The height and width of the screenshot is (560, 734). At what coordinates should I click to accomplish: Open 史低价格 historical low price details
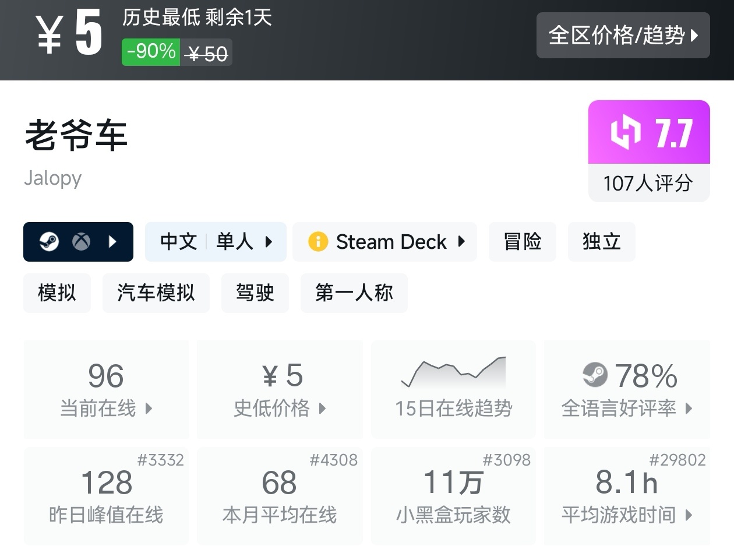point(280,389)
